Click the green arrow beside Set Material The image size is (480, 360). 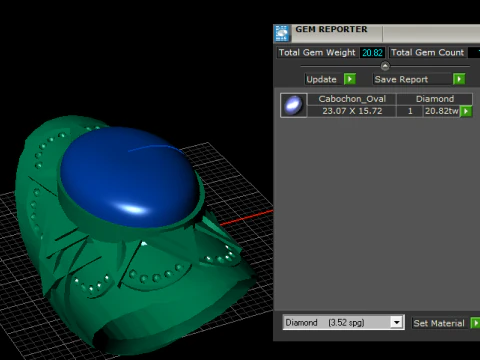coord(475,323)
